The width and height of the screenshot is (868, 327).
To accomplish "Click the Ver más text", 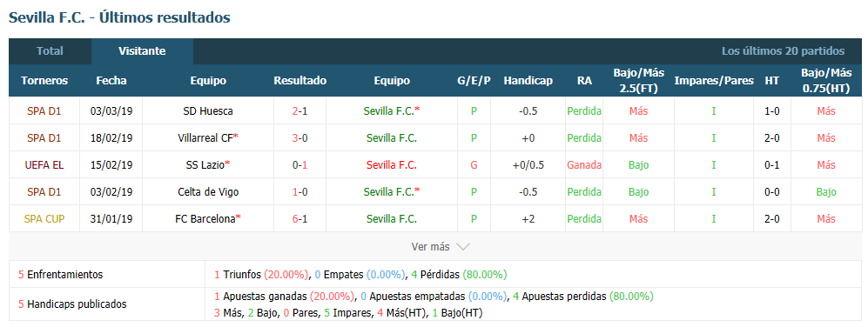I will coord(430,247).
